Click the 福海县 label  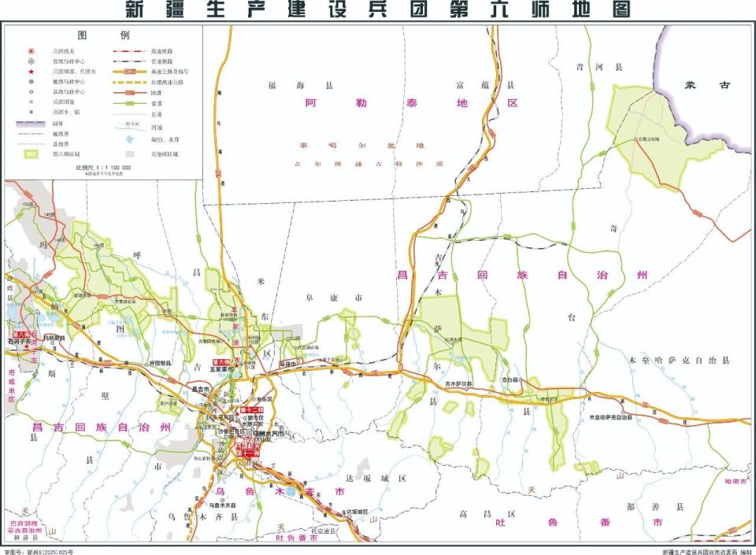click(x=301, y=85)
